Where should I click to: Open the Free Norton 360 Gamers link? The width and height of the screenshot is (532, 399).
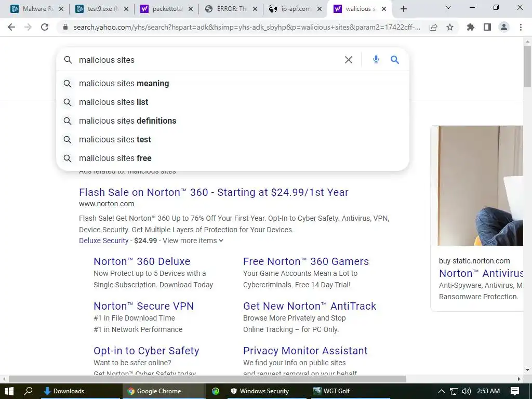point(306,262)
